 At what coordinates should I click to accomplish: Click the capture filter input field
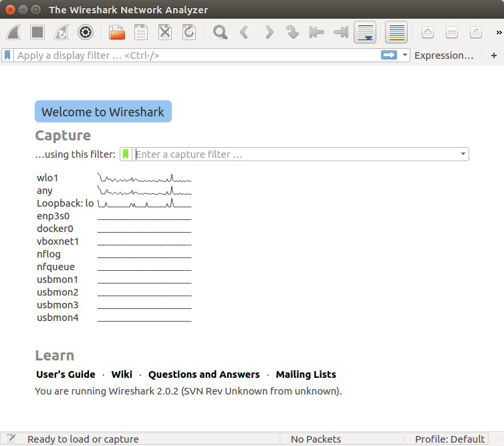point(295,154)
